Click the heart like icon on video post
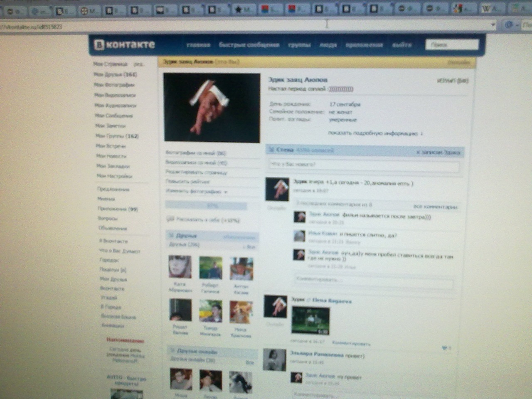This screenshot has width=532, height=399. coord(444,348)
